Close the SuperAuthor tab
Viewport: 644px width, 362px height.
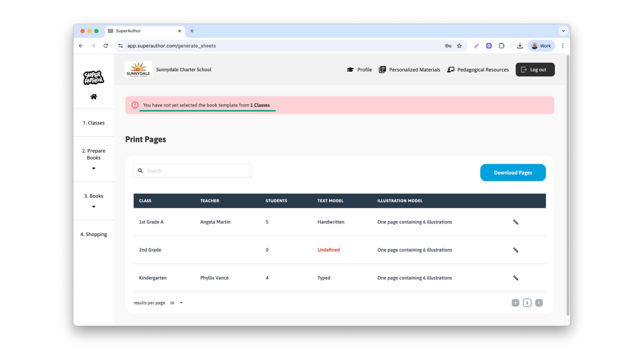click(x=179, y=31)
